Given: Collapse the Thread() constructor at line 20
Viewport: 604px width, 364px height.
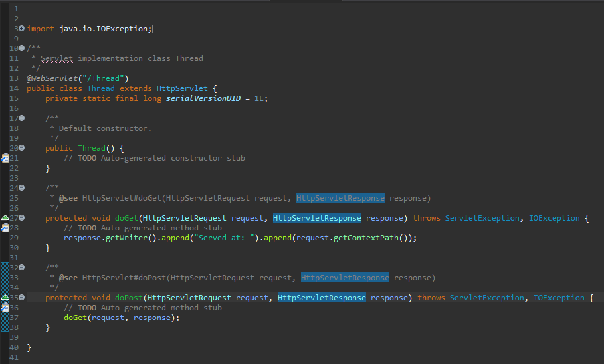Looking at the screenshot, I should (x=21, y=148).
